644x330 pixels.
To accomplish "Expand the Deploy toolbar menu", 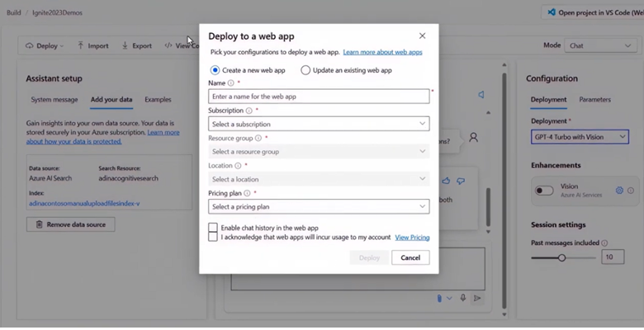I will [x=45, y=45].
